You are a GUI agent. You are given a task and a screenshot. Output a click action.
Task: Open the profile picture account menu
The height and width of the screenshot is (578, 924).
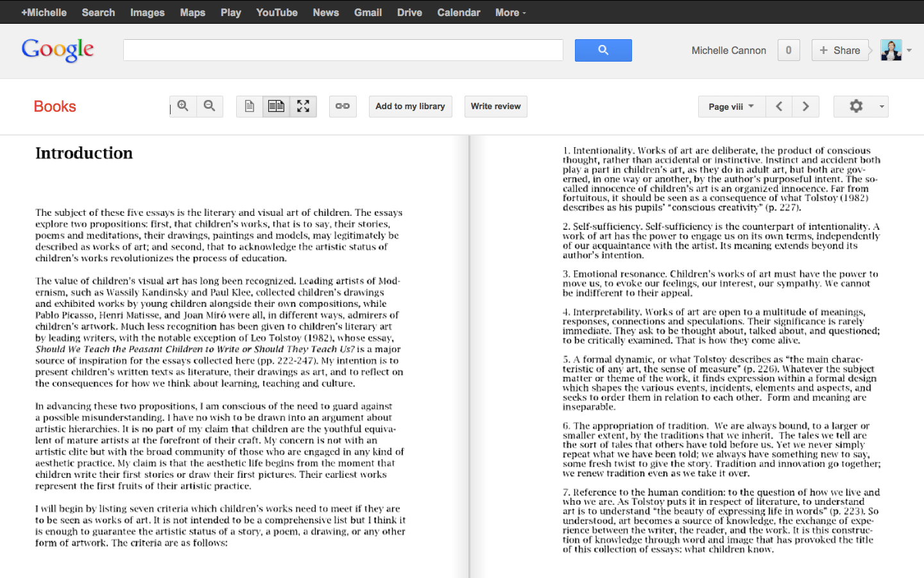click(896, 50)
